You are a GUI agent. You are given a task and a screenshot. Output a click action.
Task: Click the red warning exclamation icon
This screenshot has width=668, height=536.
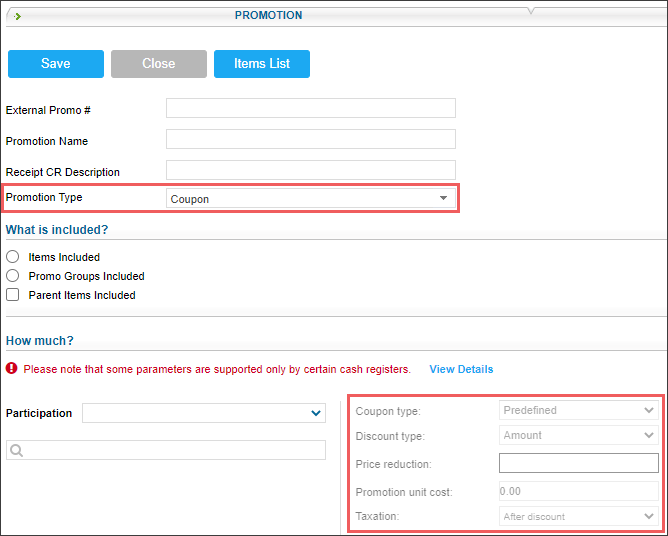pos(12,368)
